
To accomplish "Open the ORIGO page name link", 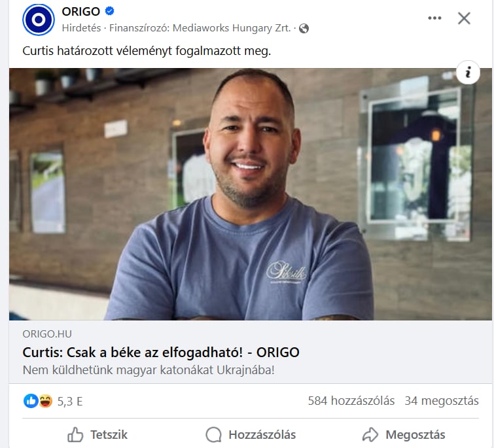I will (x=81, y=11).
